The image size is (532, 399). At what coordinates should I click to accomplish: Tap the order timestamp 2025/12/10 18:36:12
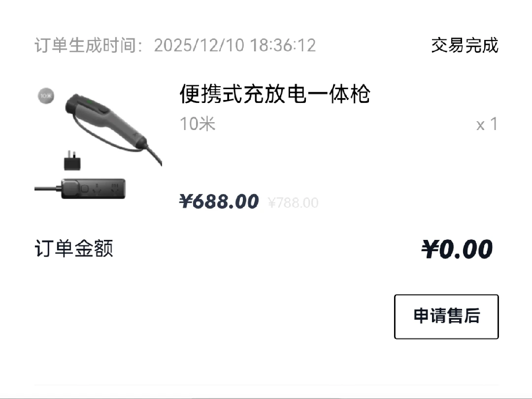[235, 45]
